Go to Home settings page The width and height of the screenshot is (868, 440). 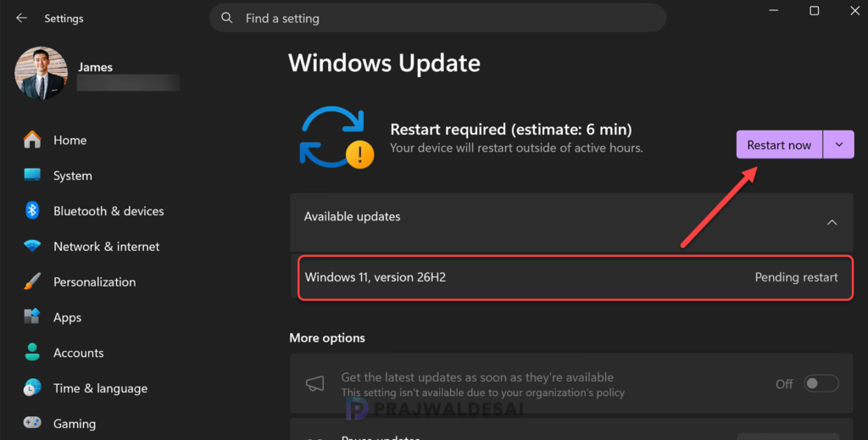click(x=70, y=140)
